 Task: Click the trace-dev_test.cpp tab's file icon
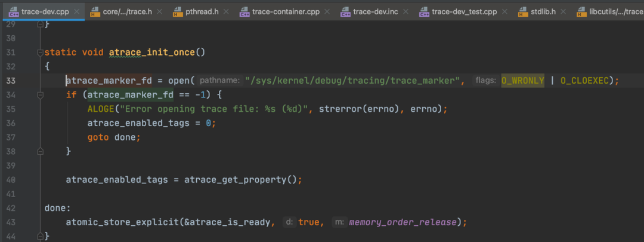click(424, 11)
